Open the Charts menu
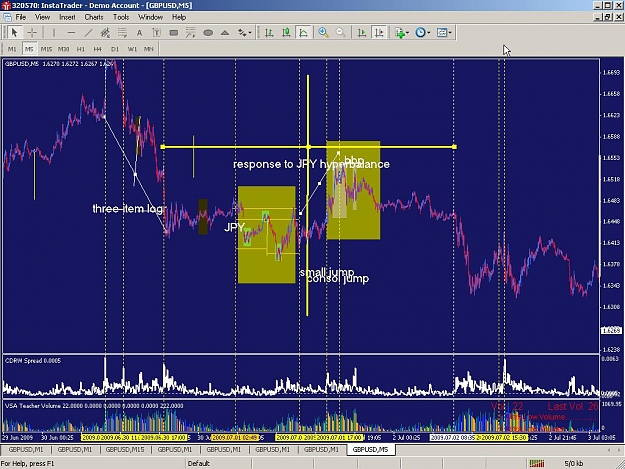This screenshot has width=625, height=469. 94,17
